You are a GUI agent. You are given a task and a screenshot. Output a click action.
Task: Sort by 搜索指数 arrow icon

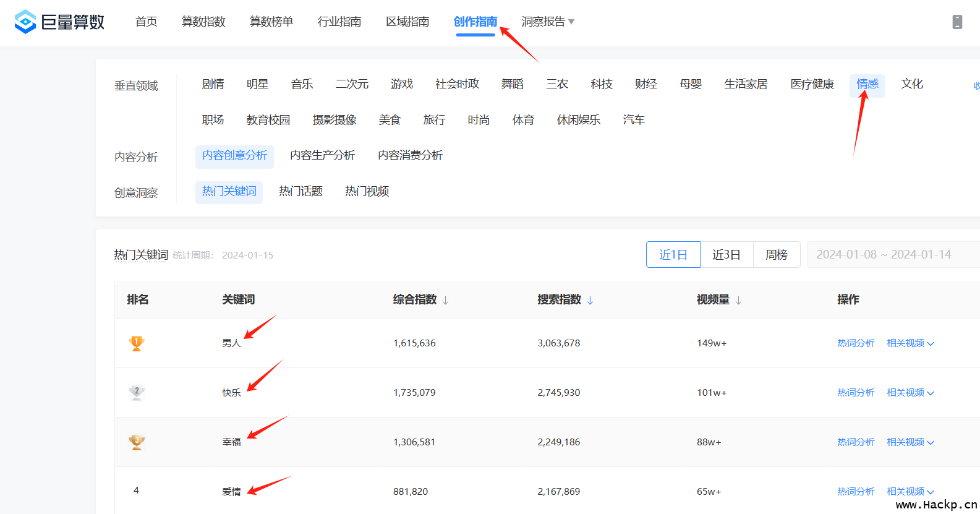click(590, 301)
